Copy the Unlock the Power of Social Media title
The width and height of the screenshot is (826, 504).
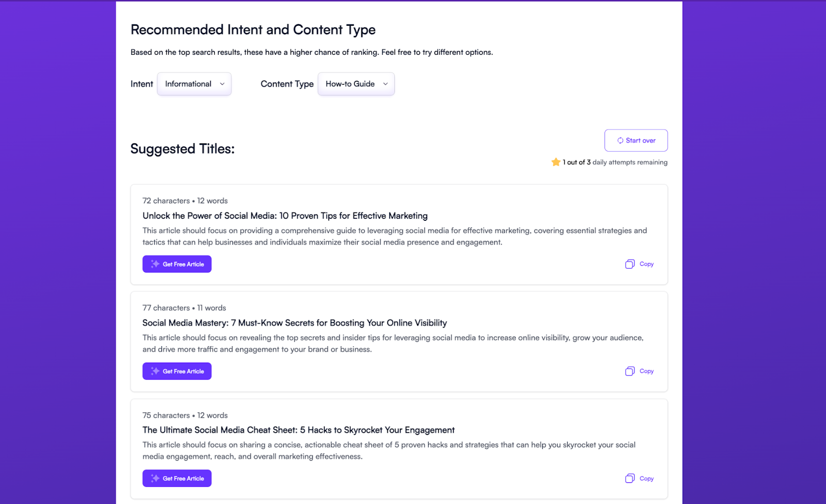[639, 264]
